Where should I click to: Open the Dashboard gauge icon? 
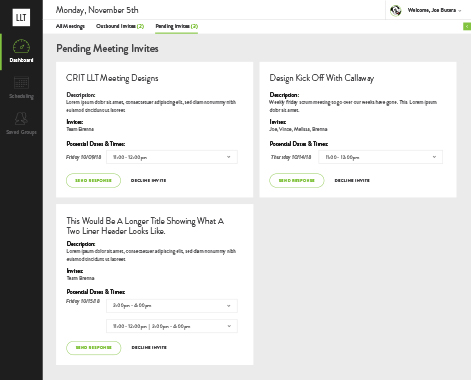[21, 47]
